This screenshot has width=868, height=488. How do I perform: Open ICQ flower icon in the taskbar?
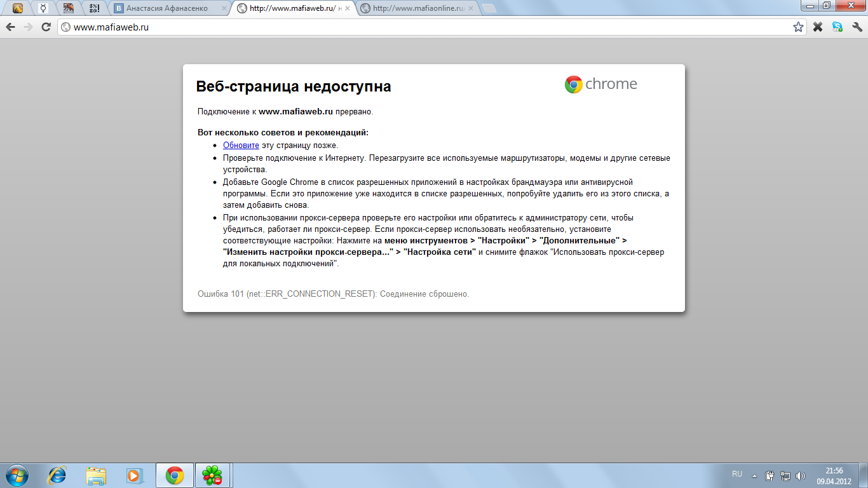pyautogui.click(x=212, y=475)
